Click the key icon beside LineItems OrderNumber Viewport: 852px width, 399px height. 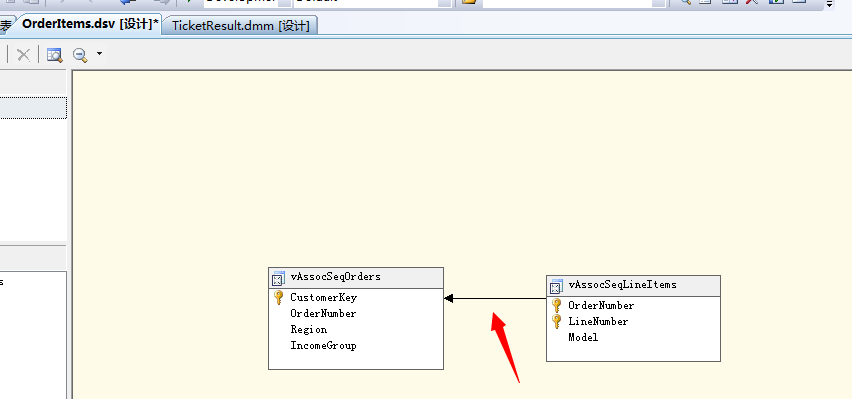point(556,306)
